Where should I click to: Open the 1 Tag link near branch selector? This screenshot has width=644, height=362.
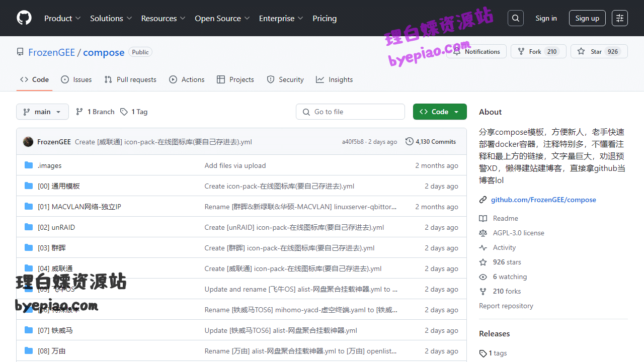click(134, 112)
